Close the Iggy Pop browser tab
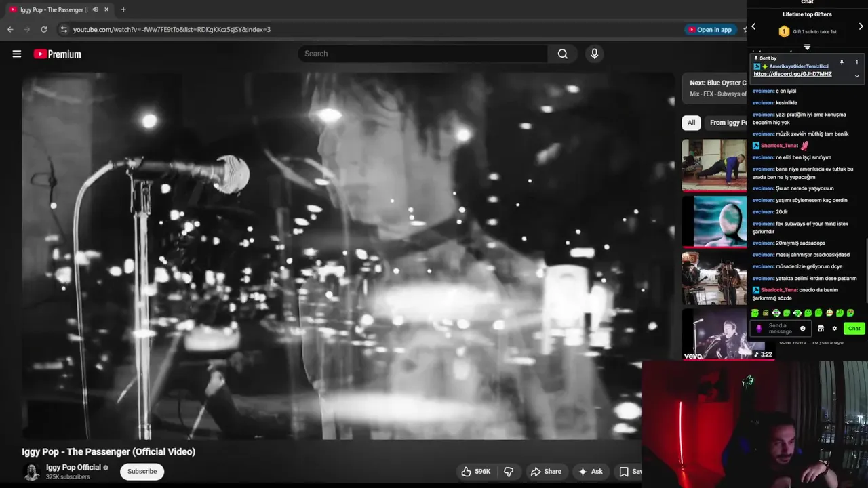Screen dimensions: 868x488 tap(106, 9)
